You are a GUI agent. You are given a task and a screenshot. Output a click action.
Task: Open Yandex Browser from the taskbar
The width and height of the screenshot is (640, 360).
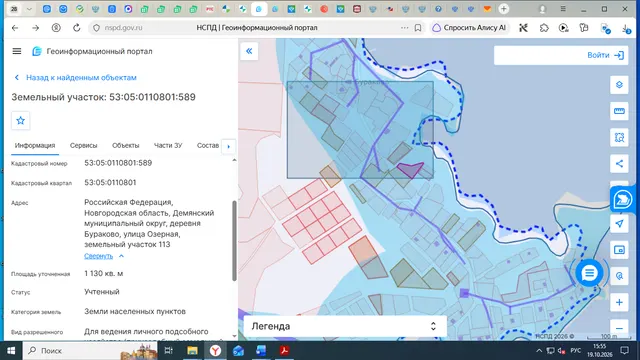(215, 351)
